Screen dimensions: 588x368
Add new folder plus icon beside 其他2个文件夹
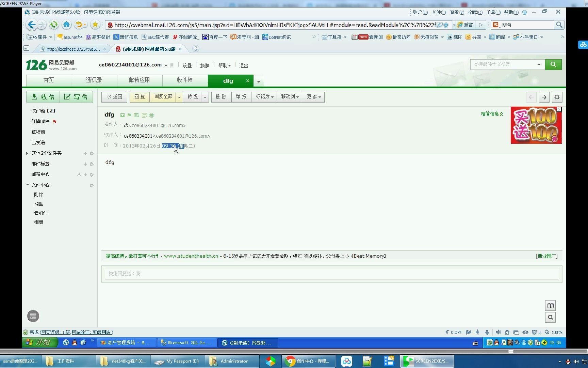click(85, 154)
